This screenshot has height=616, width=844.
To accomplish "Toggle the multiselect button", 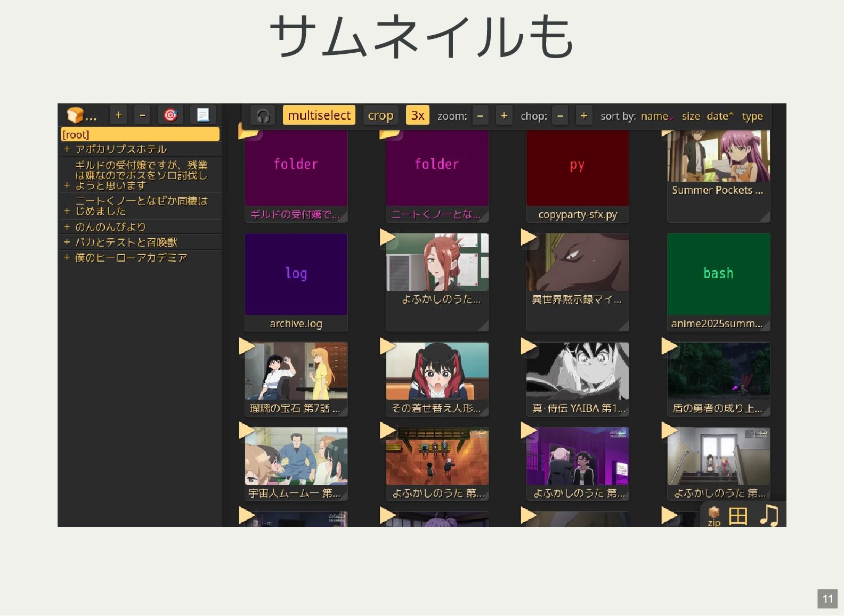I will tap(319, 116).
